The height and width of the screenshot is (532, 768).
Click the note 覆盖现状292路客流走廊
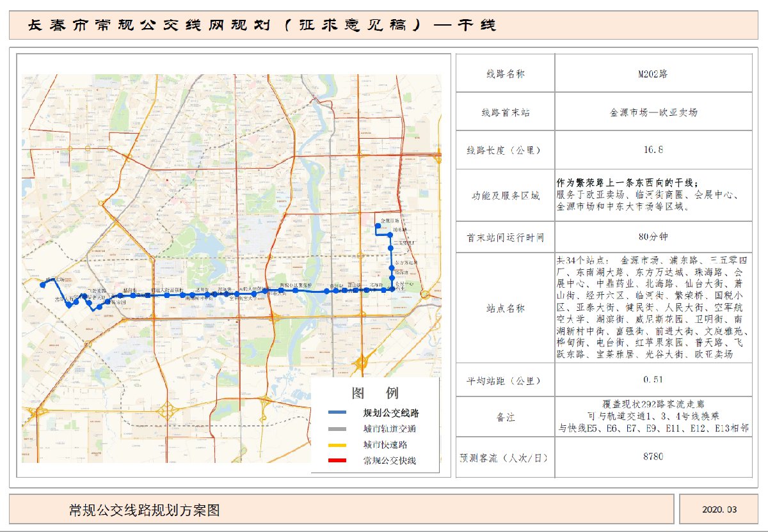click(653, 405)
